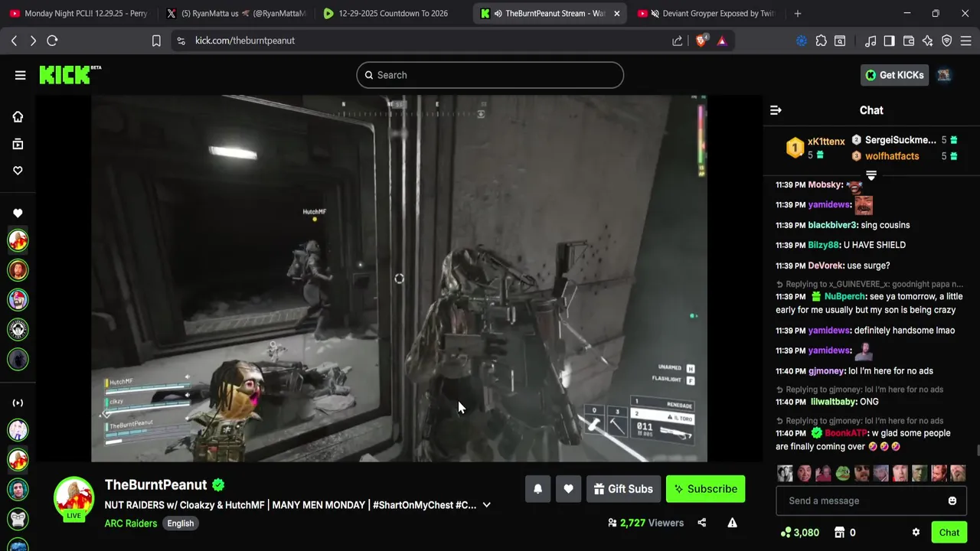Click NuBperch username in chat

click(x=844, y=297)
